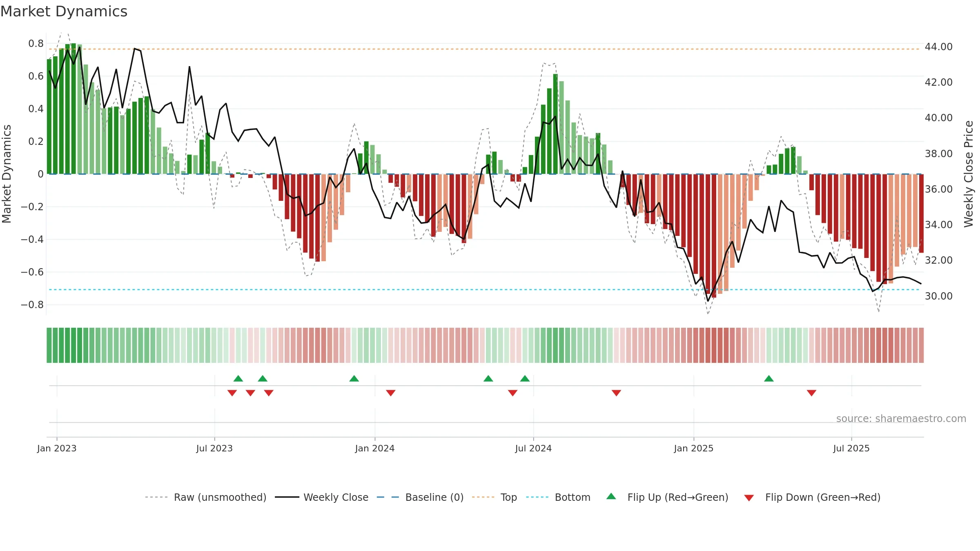980x551 pixels.
Task: Toggle the Baseline (0) legend entry
Action: point(420,497)
